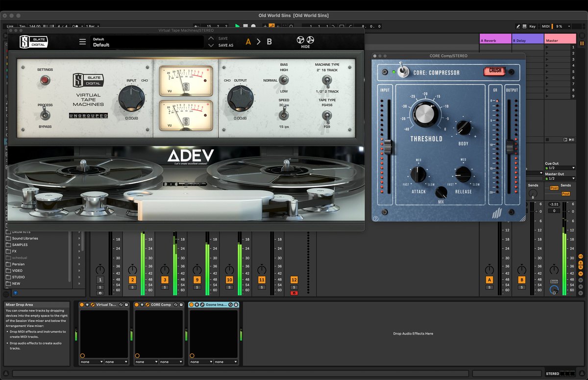Open the CORE Comp plugin wrench icon
Viewport: 588px width, 380px height.
[147, 305]
